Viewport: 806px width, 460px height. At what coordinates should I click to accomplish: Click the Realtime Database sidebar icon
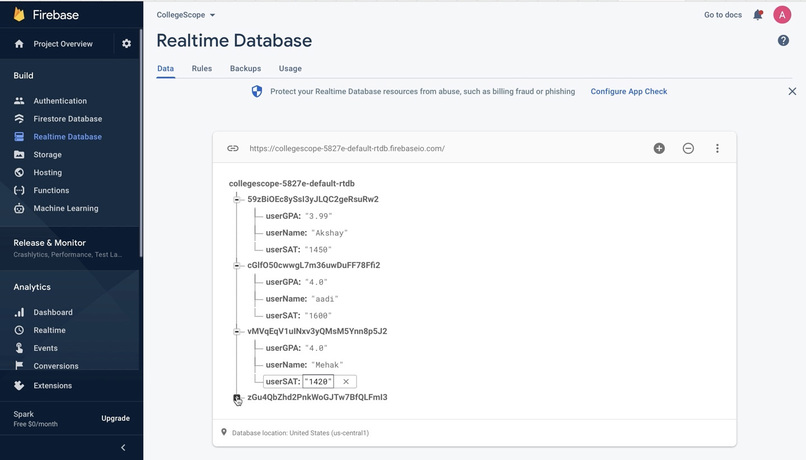pyautogui.click(x=19, y=137)
